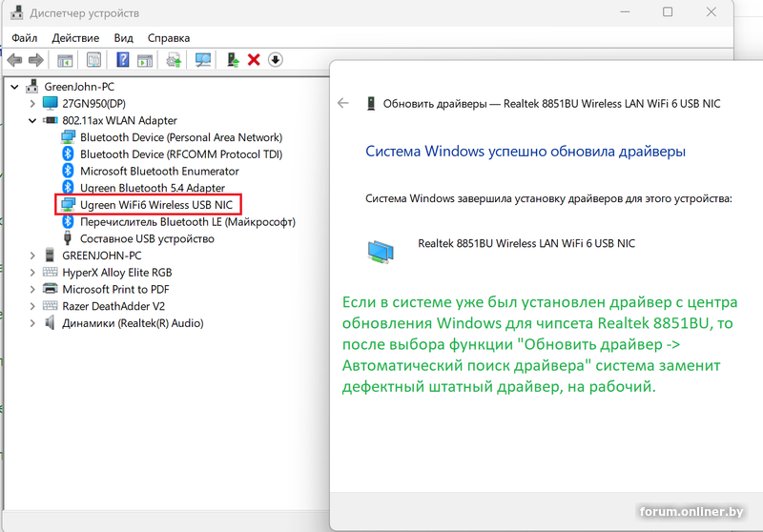
Task: Click the down arrow disable device icon
Action: [276, 60]
